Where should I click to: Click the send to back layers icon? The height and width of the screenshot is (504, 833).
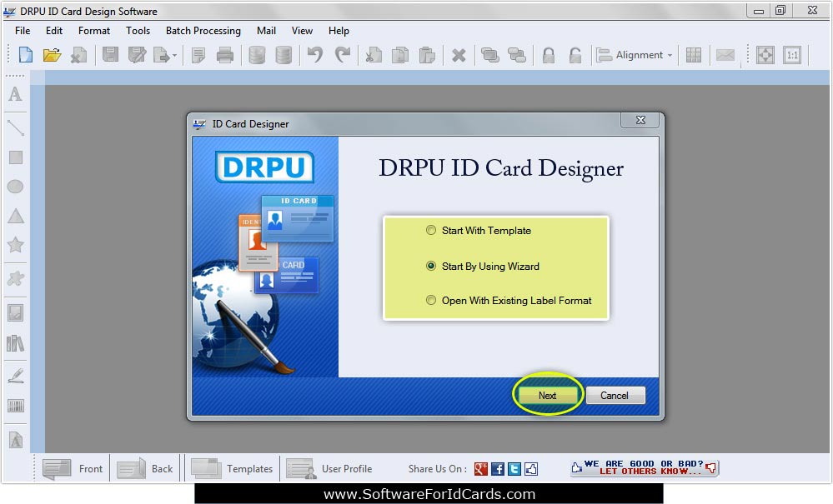click(x=516, y=55)
